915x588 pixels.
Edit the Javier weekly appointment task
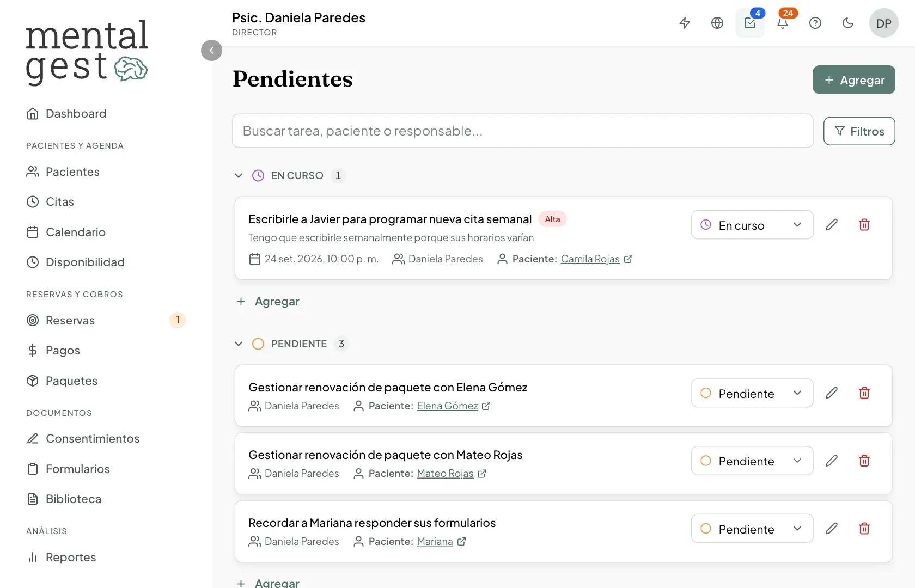(x=832, y=225)
